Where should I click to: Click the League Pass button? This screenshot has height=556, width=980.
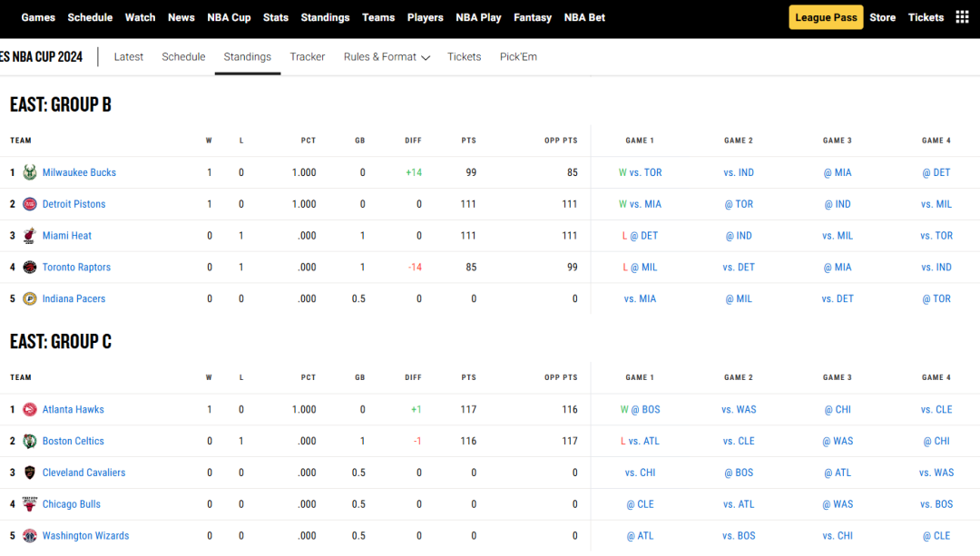pyautogui.click(x=826, y=17)
